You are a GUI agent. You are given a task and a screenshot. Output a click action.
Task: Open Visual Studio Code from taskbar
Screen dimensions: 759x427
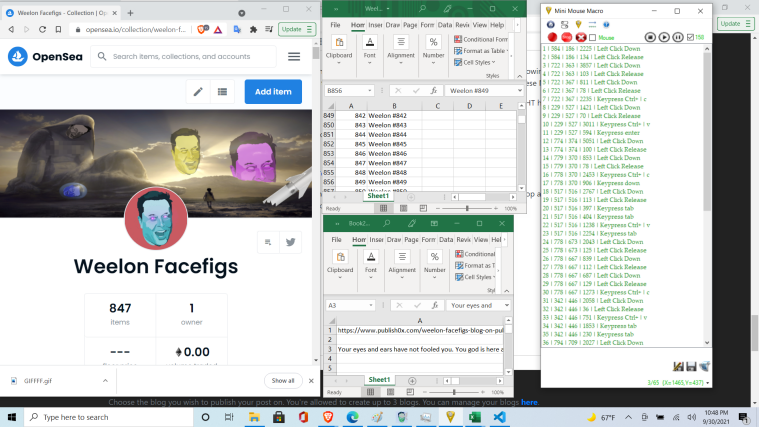coord(500,417)
